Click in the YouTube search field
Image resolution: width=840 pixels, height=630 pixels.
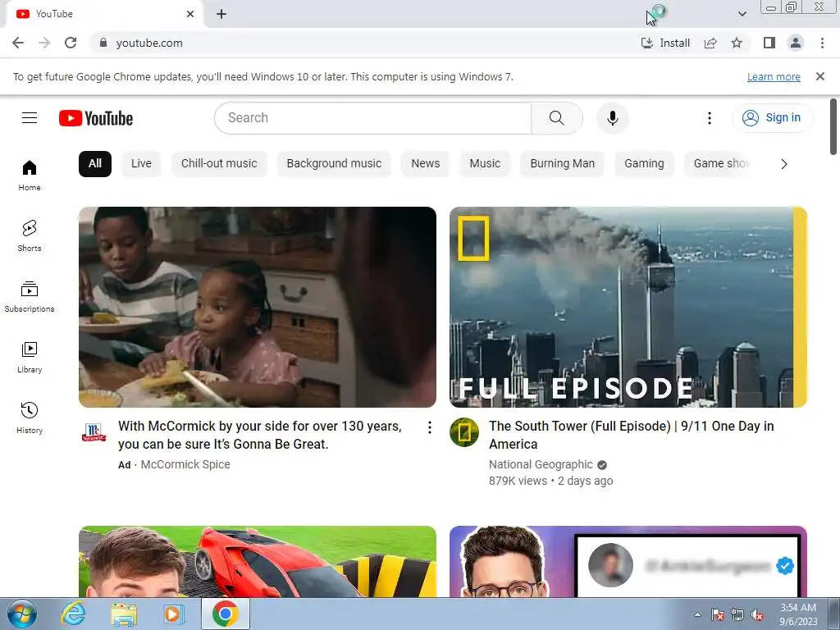373,118
